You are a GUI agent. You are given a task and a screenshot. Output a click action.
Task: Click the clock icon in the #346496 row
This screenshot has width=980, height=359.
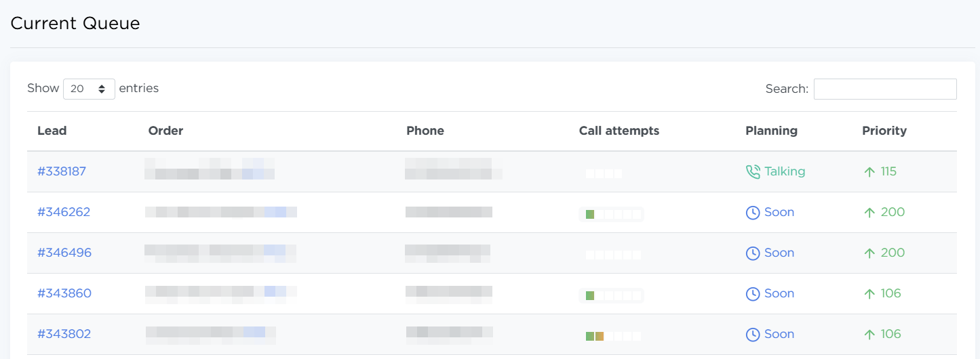click(753, 253)
